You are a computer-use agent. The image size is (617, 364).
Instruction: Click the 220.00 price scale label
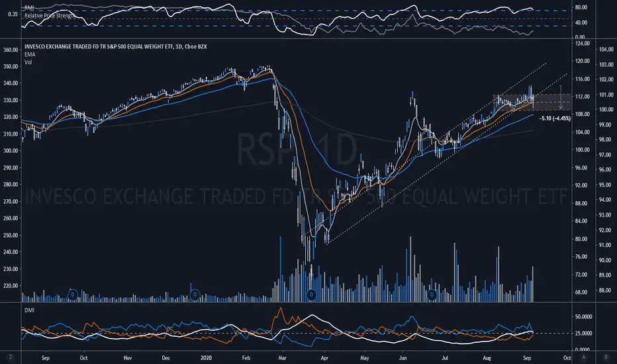point(11,286)
